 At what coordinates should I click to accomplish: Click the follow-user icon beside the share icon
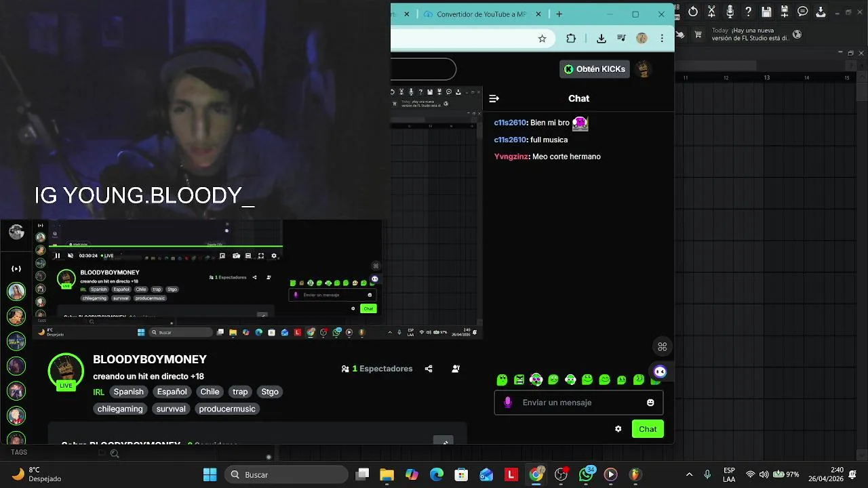pyautogui.click(x=456, y=369)
